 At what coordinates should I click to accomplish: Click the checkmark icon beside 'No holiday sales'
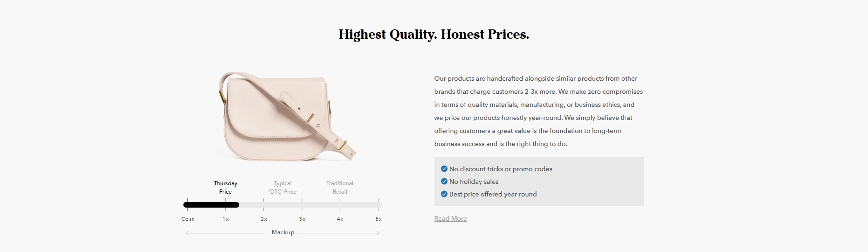pos(444,182)
